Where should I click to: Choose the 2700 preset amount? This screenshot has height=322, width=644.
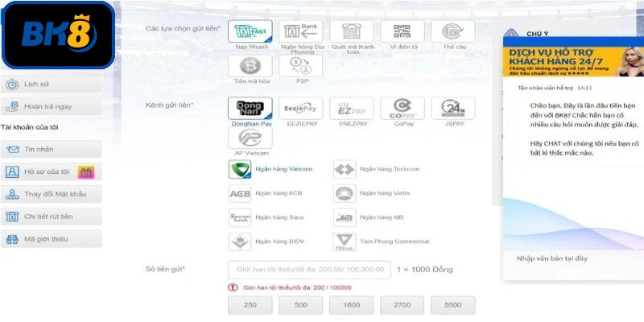coord(402,305)
